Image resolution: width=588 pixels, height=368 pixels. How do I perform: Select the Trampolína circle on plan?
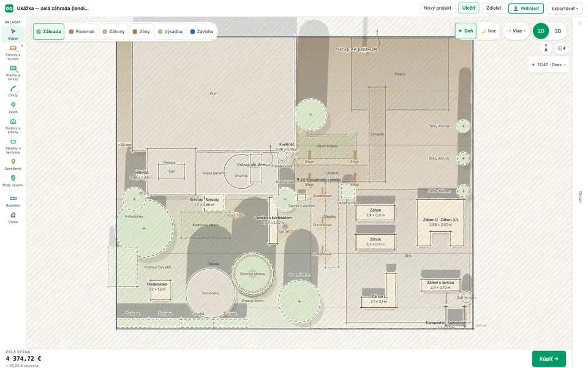click(x=210, y=293)
